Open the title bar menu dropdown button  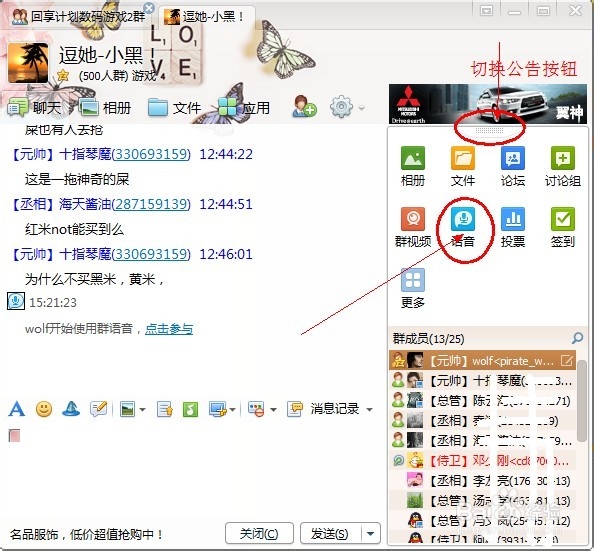486,11
